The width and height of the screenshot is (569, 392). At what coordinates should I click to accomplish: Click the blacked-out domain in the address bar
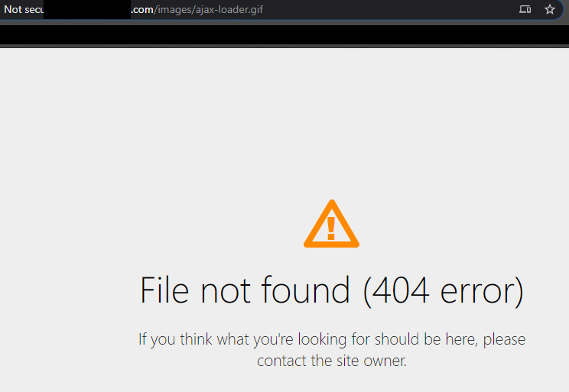coord(87,9)
